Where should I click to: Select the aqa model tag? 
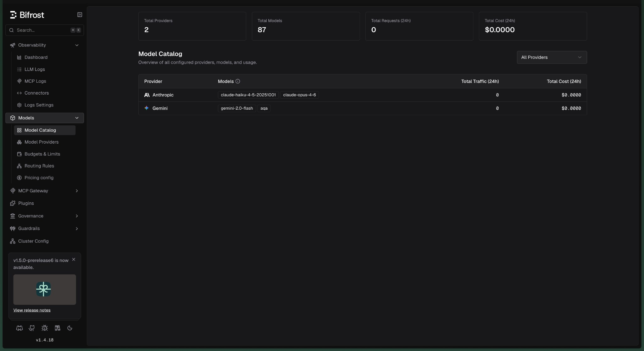[264, 108]
